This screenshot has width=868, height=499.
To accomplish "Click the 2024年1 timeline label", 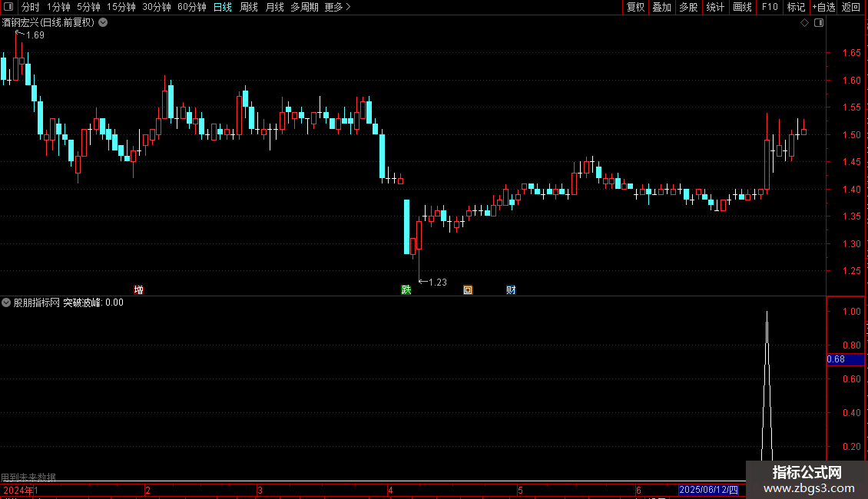I will pos(21,490).
